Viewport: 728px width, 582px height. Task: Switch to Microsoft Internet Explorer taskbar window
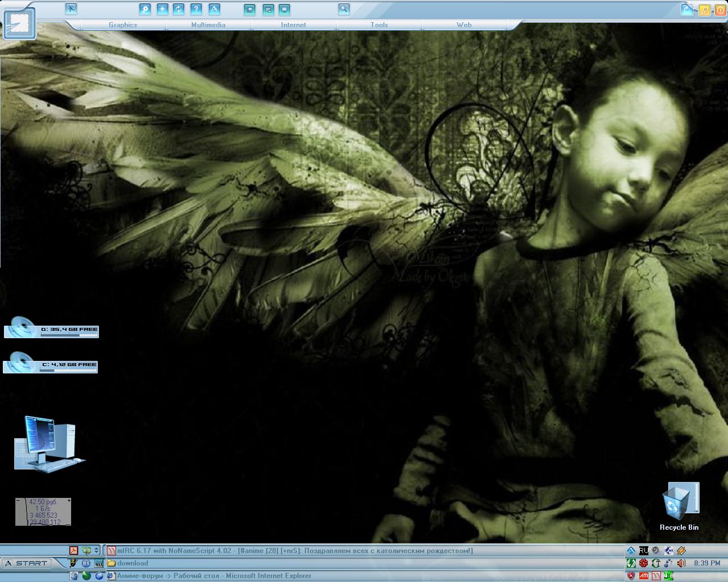pyautogui.click(x=214, y=576)
